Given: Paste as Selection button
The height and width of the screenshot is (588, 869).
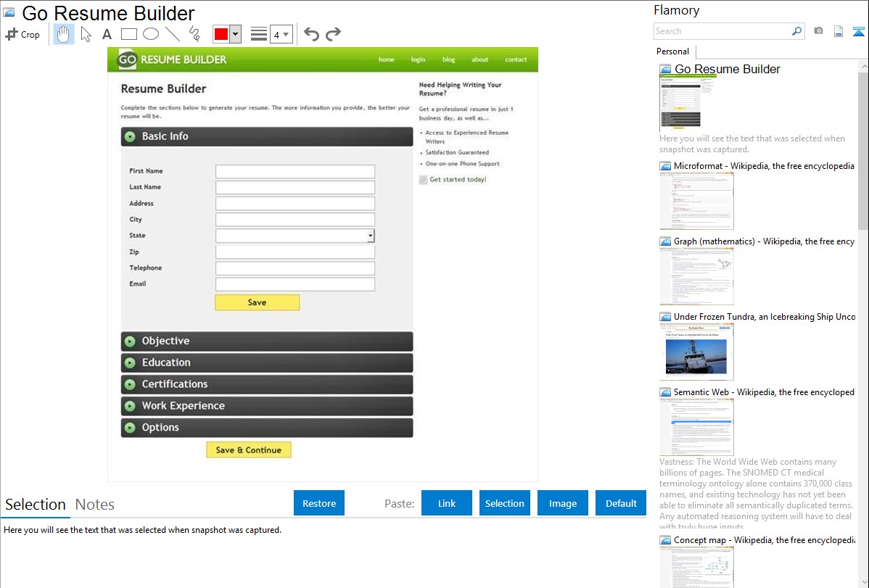Looking at the screenshot, I should point(504,502).
